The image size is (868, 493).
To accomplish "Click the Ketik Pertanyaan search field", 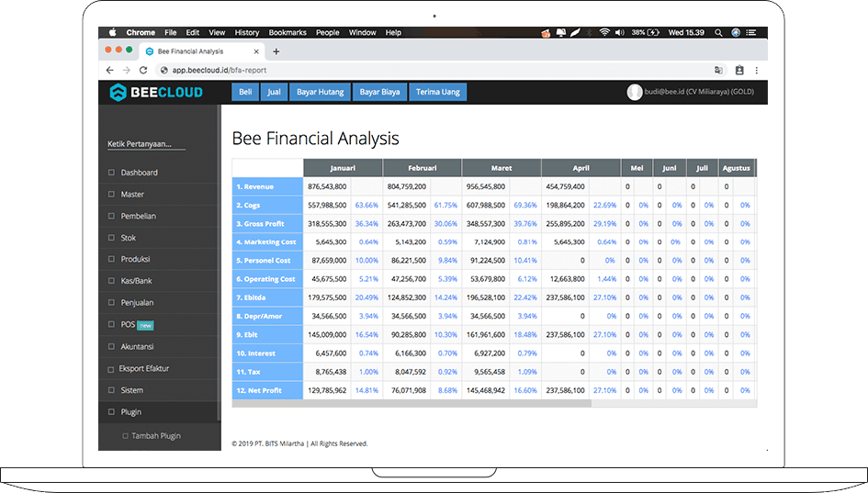I will point(146,144).
